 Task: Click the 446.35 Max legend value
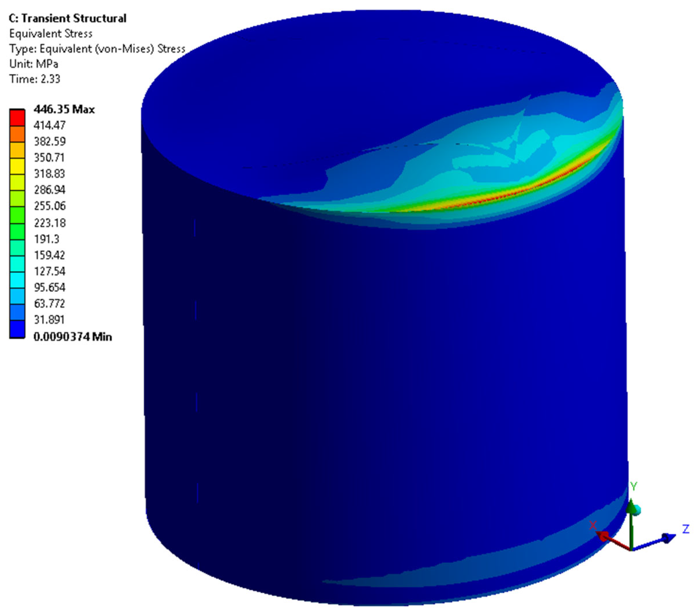point(64,110)
